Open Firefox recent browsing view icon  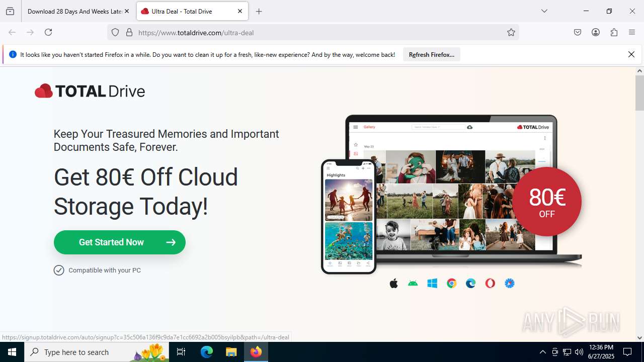(10, 11)
